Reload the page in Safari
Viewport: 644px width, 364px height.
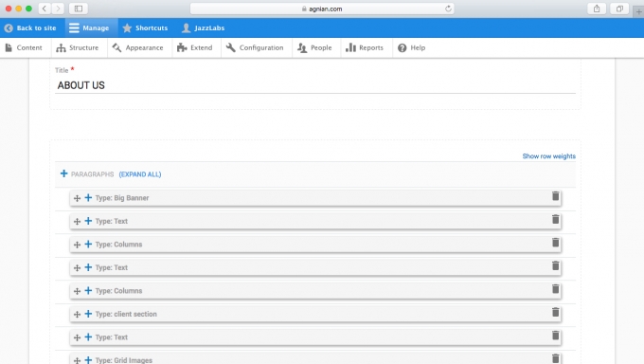(x=448, y=9)
